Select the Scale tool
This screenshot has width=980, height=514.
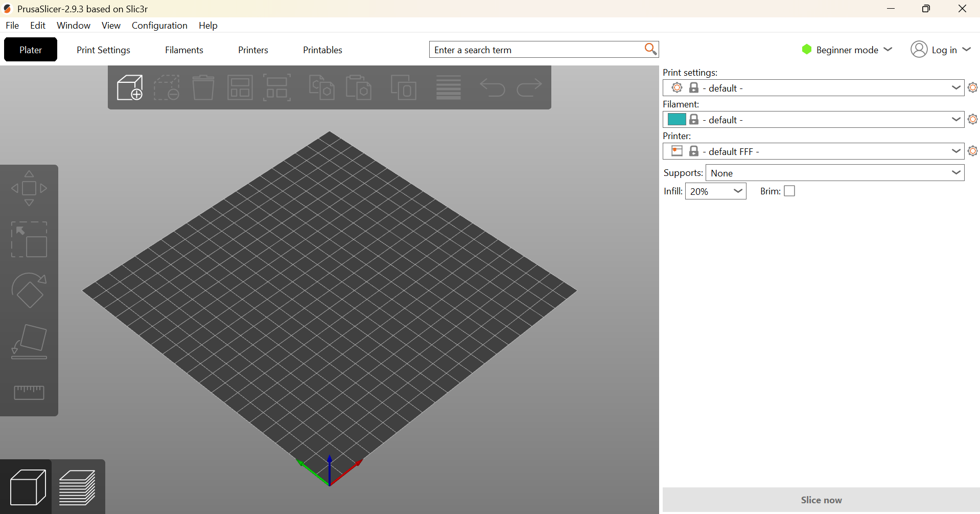[x=29, y=239]
